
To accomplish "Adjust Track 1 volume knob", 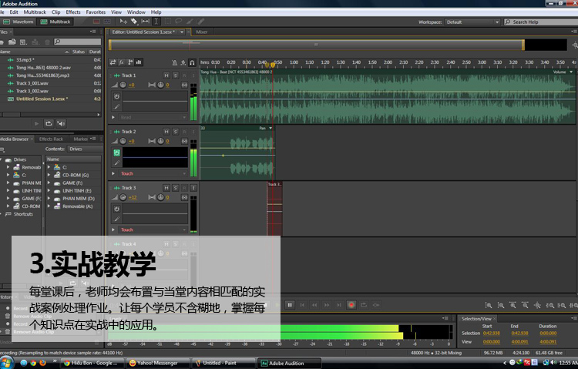I will pos(123,85).
